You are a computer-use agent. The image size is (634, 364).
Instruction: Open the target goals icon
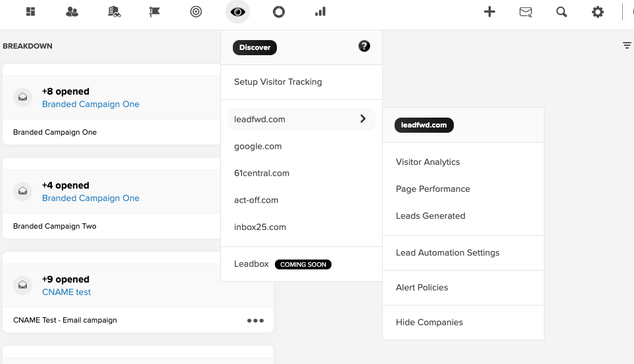pyautogui.click(x=196, y=12)
